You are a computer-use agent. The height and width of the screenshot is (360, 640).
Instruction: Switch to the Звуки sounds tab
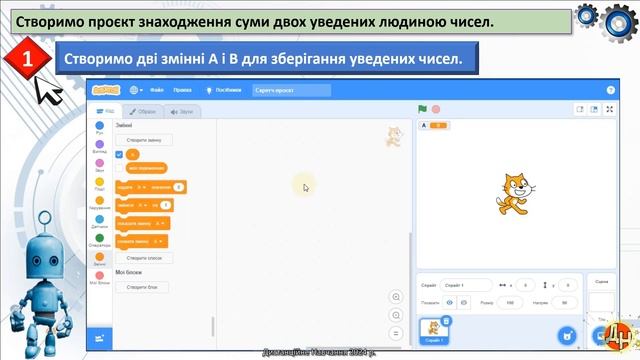coord(182,111)
